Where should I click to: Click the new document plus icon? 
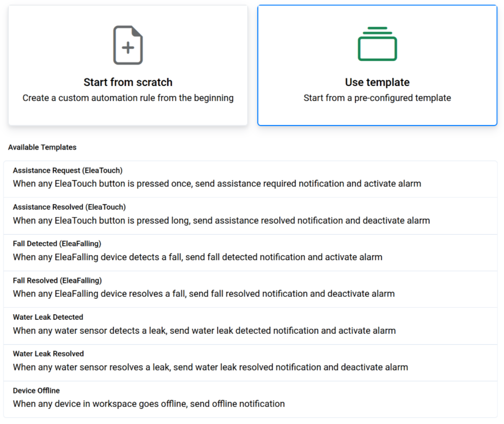click(x=128, y=45)
